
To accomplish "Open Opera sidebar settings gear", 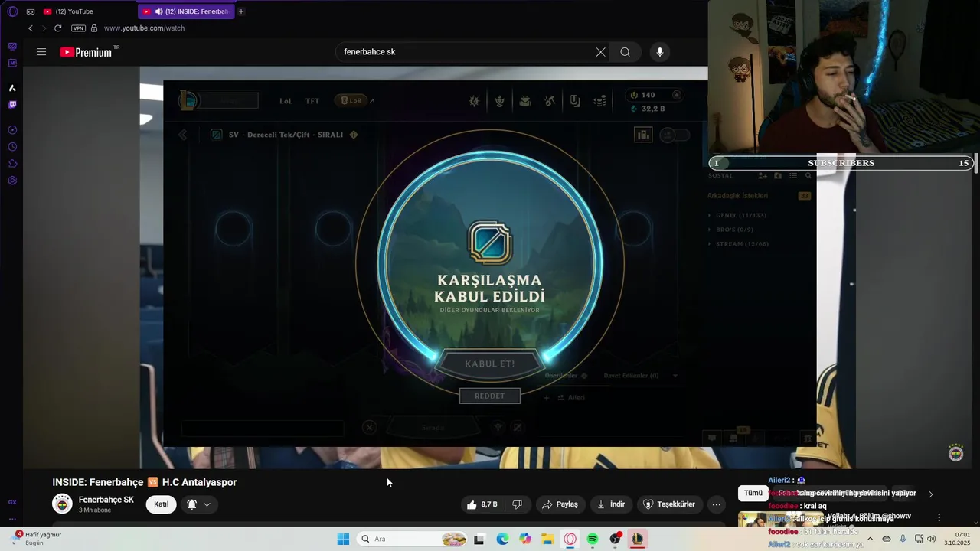I will click(12, 181).
